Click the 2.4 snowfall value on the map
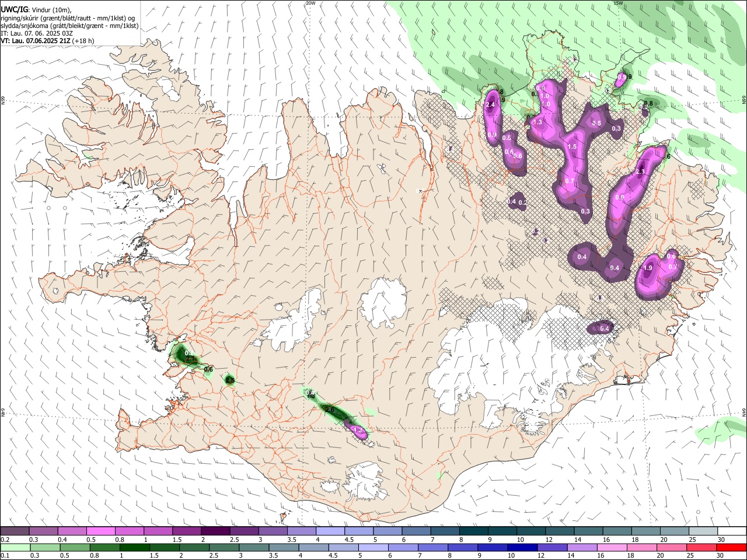Screen dimensions: 747x560 click(x=490, y=104)
